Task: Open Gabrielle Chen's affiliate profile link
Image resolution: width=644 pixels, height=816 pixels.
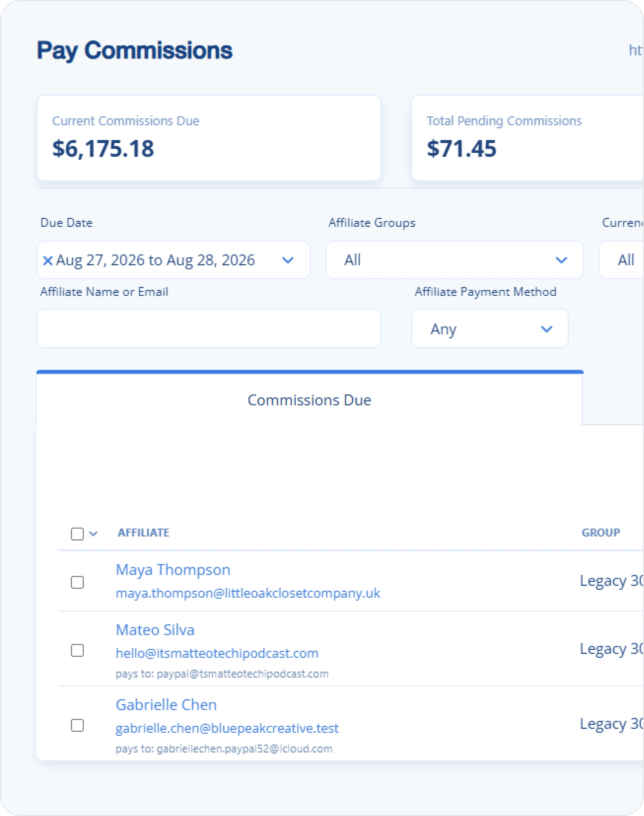Action: coord(166,705)
